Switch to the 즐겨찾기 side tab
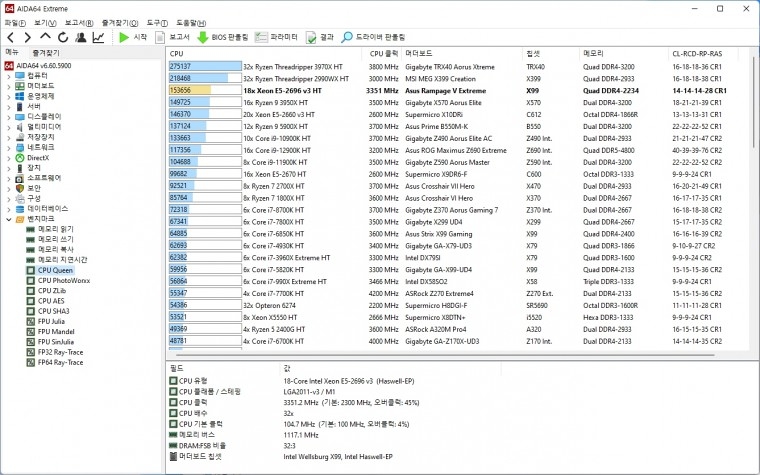The width and height of the screenshot is (760, 475). (x=46, y=52)
